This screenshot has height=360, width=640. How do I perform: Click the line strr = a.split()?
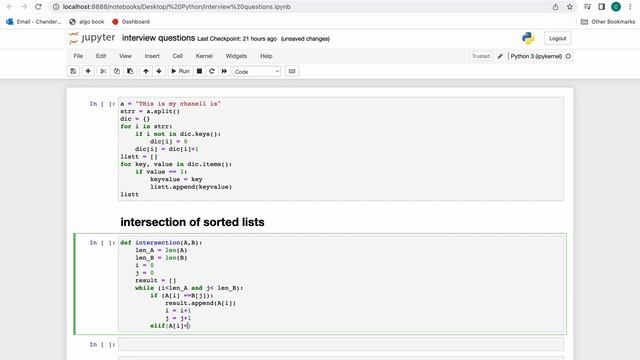pos(150,111)
